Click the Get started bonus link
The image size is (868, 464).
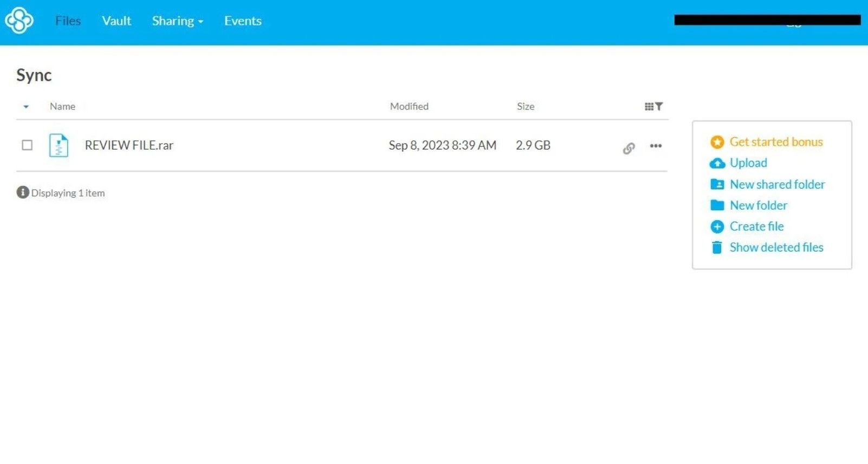(776, 142)
